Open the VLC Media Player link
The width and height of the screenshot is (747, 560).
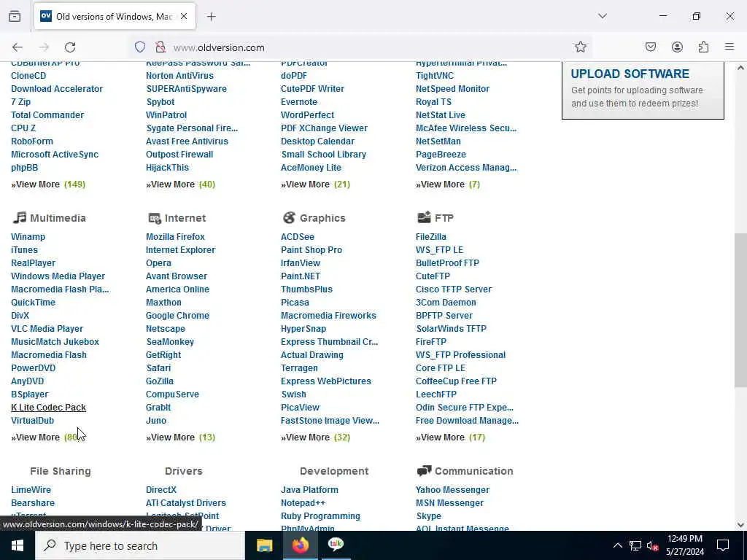click(x=47, y=329)
